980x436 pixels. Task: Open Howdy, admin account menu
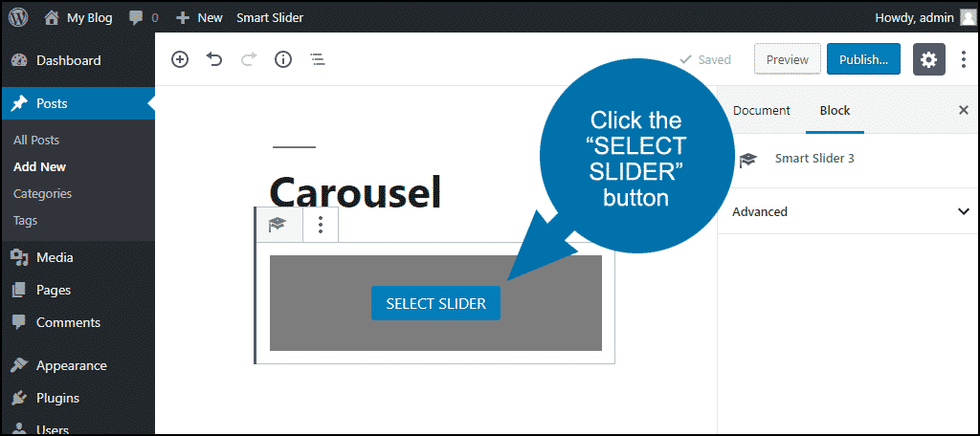pyautogui.click(x=924, y=17)
